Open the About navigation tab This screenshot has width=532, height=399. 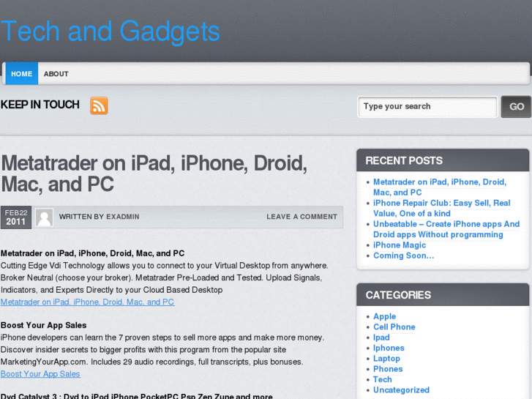[x=56, y=74]
